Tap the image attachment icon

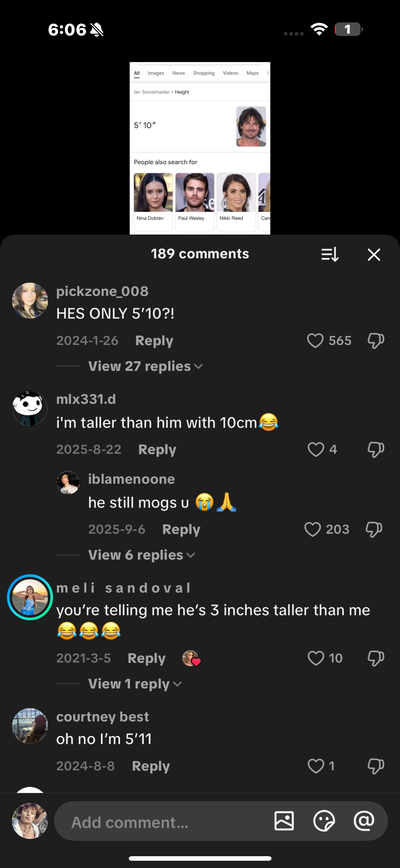(284, 821)
